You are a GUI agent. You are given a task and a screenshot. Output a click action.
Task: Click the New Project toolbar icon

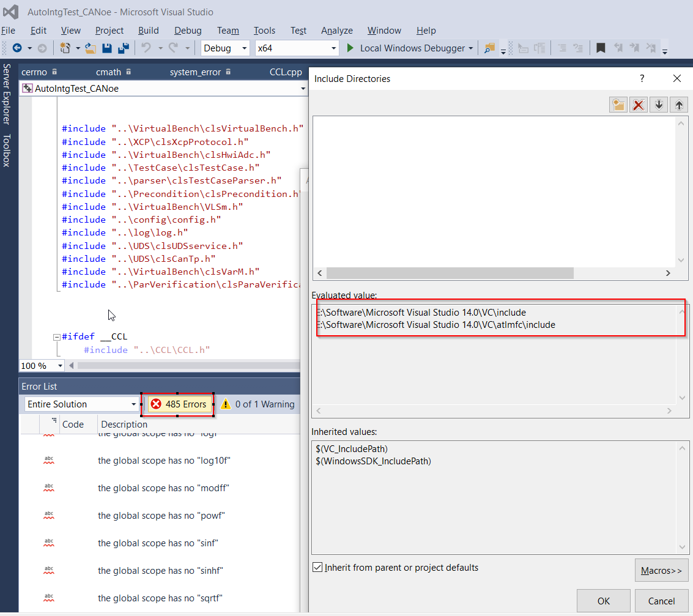pyautogui.click(x=65, y=48)
